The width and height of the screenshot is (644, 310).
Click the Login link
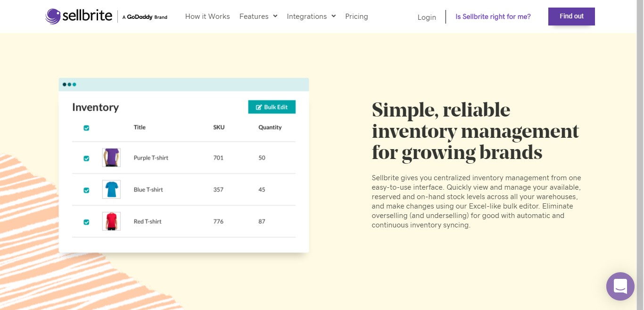coord(427,17)
